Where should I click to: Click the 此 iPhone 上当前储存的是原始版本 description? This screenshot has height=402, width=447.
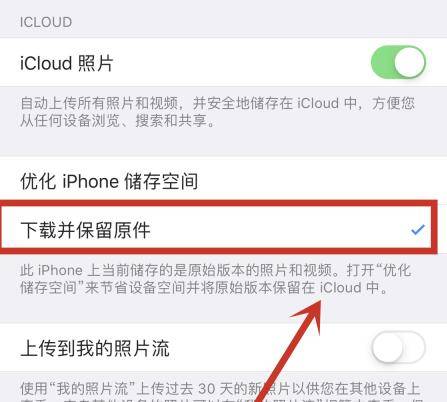216,279
